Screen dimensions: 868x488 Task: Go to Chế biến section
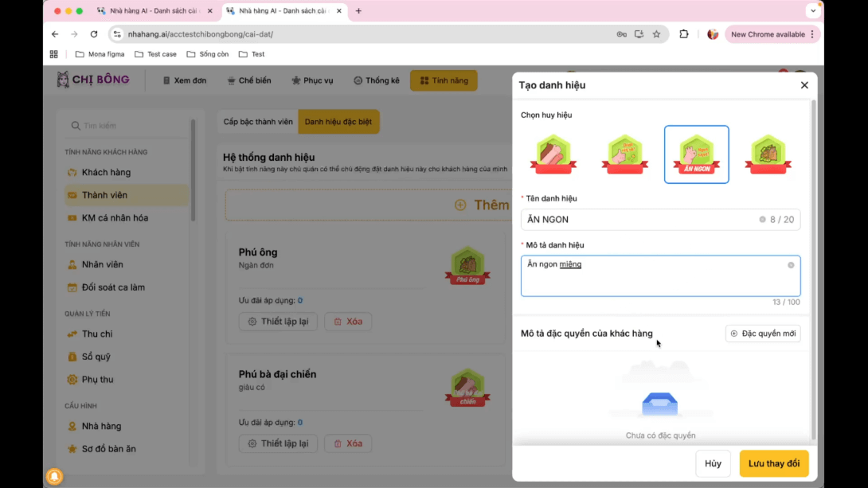249,80
